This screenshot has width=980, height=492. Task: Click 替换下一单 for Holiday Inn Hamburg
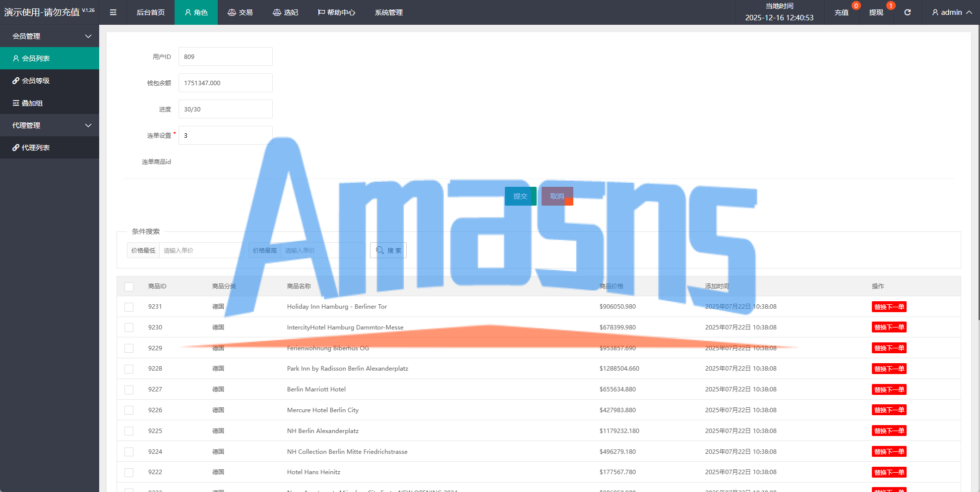(889, 307)
